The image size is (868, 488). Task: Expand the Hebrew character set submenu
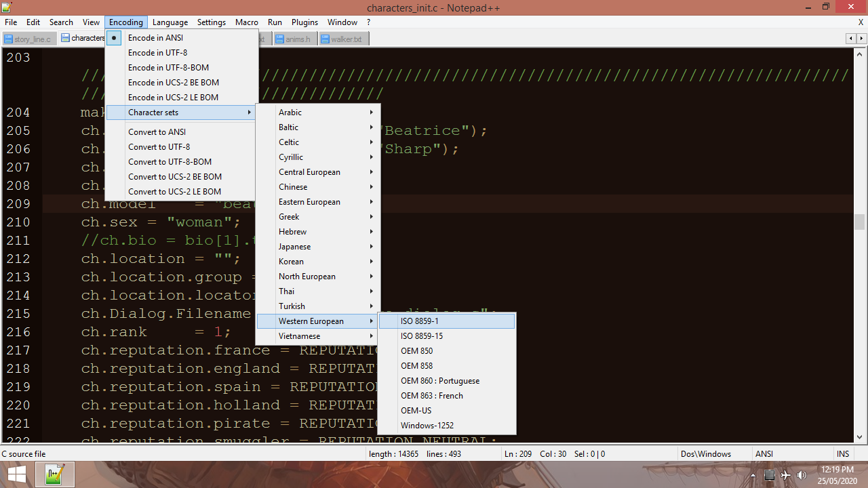318,232
